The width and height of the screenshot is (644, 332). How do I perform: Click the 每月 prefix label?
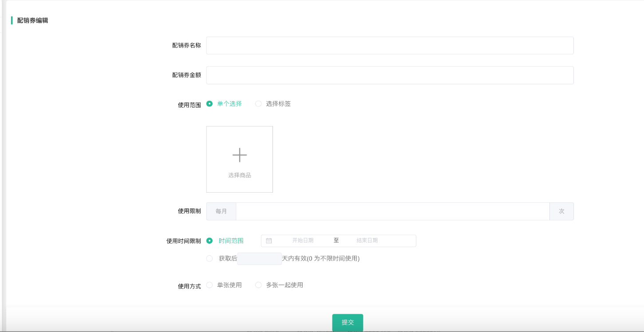click(221, 211)
